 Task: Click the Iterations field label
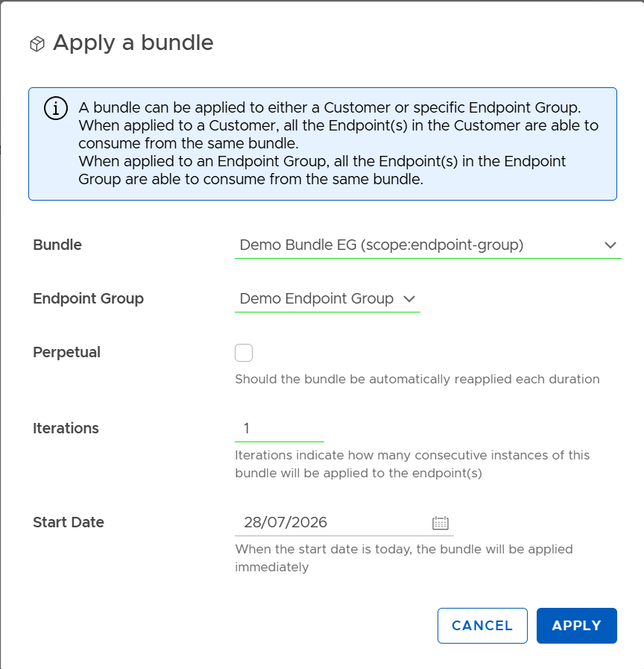click(66, 428)
